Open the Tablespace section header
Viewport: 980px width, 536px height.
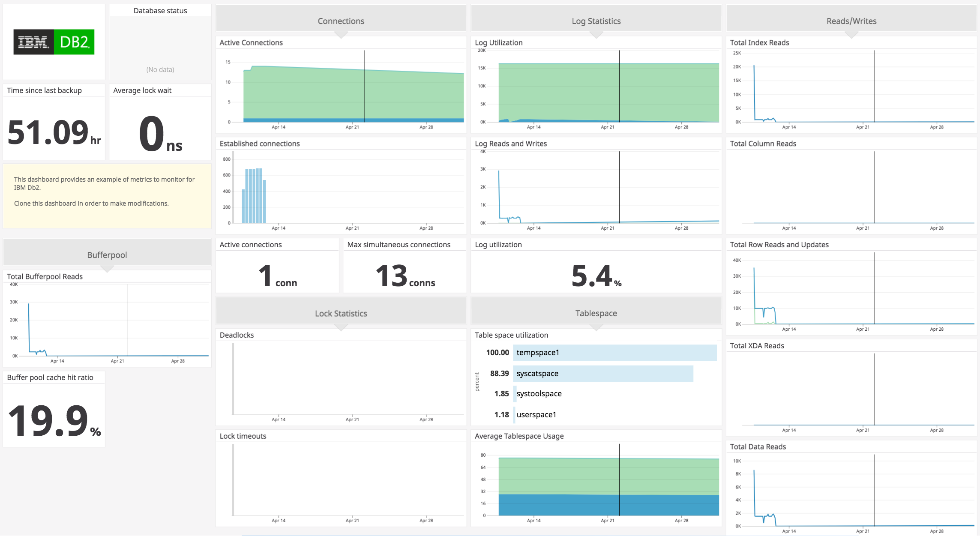(x=596, y=313)
